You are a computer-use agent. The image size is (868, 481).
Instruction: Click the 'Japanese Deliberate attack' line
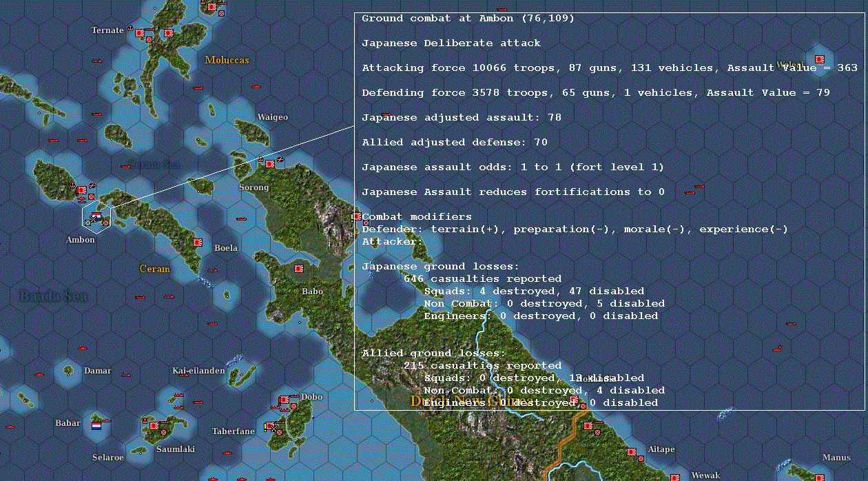pos(451,43)
